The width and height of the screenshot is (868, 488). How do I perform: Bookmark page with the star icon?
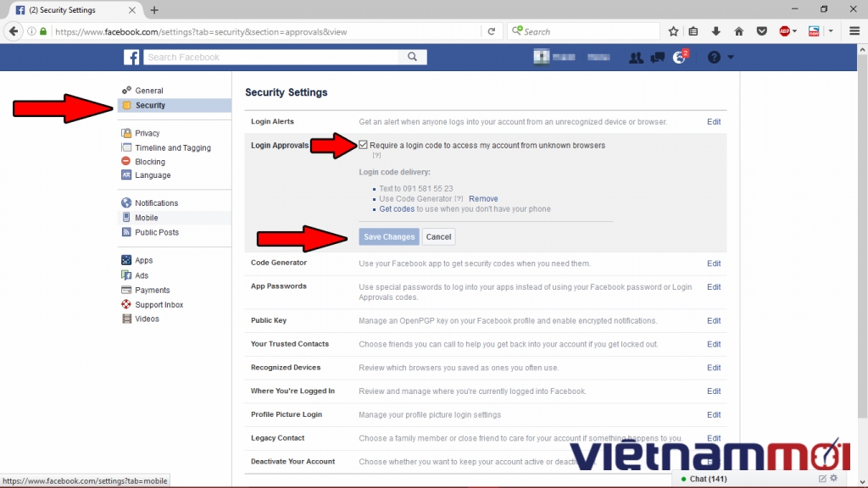(673, 31)
